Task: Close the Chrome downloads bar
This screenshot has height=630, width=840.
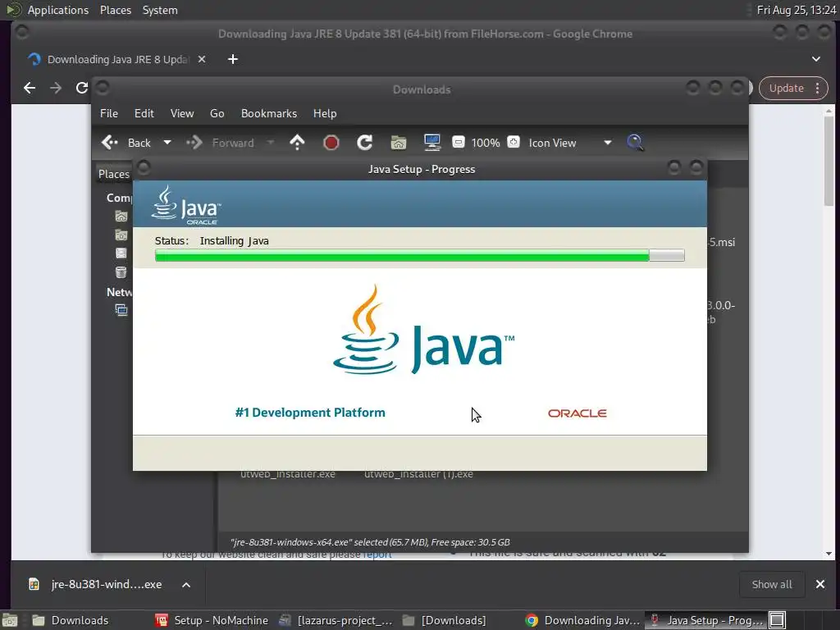Action: coord(820,584)
